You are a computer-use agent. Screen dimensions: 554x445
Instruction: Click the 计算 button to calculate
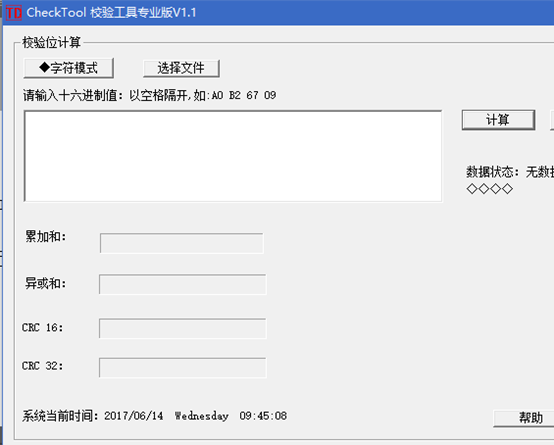(x=498, y=120)
